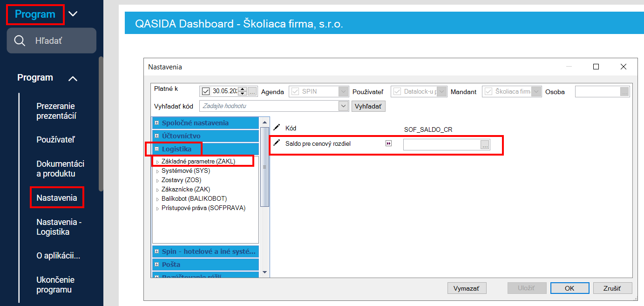The width and height of the screenshot is (644, 306).
Task: Open Nastavenia - Logistika in sidebar
Action: (59, 227)
